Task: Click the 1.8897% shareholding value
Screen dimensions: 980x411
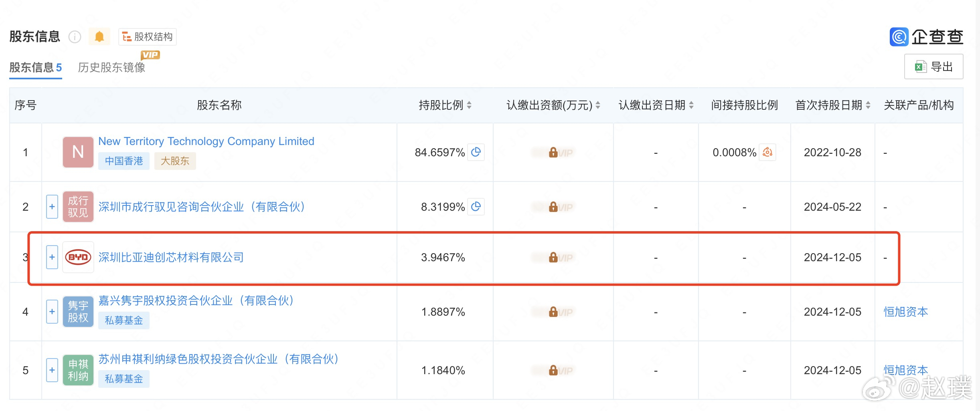Action: coord(443,312)
